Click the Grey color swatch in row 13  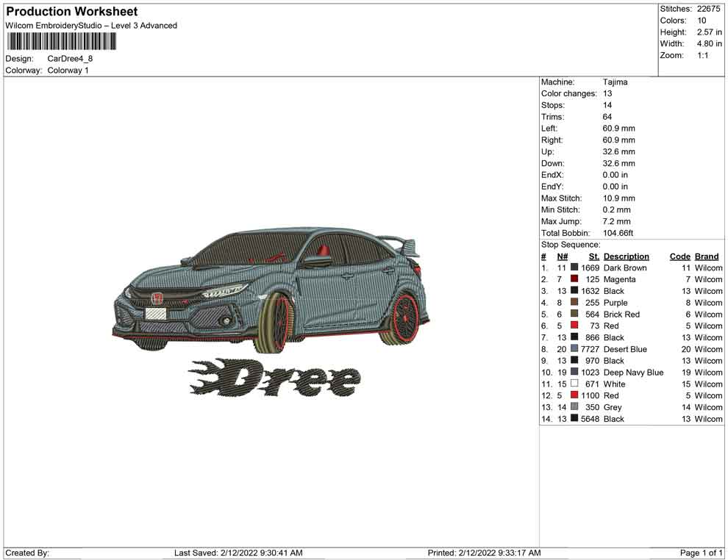coord(574,406)
